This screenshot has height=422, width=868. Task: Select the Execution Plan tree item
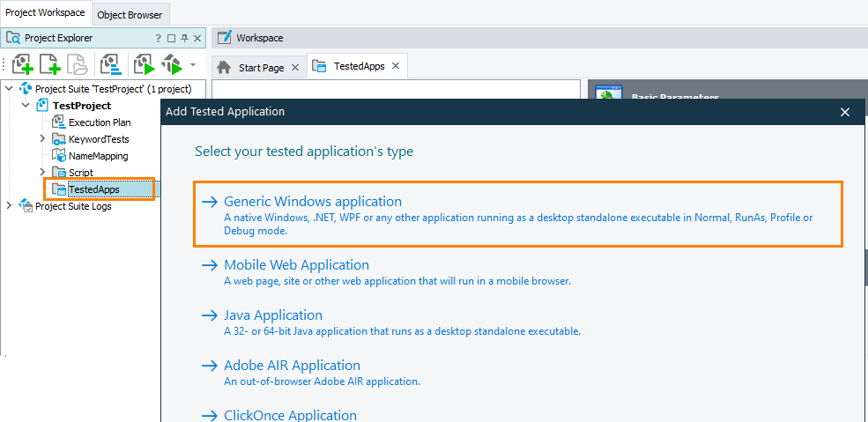tap(100, 122)
